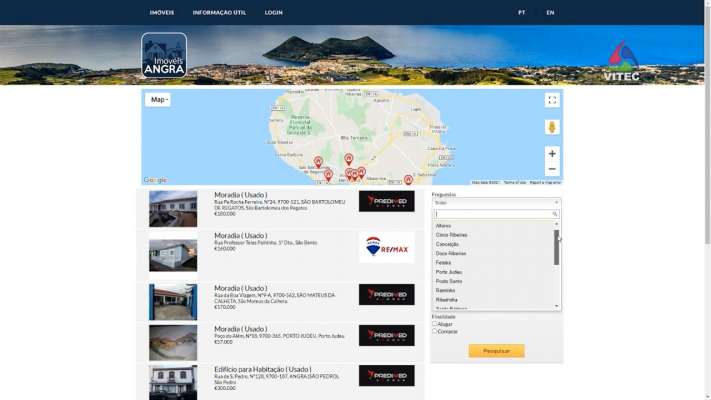Click the Imóveis Angra logo
The image size is (711, 400).
point(164,56)
